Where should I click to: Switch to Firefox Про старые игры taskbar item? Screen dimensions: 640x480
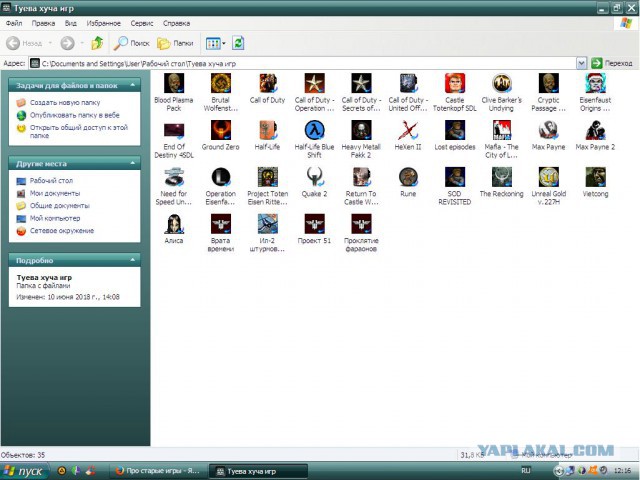(x=158, y=471)
